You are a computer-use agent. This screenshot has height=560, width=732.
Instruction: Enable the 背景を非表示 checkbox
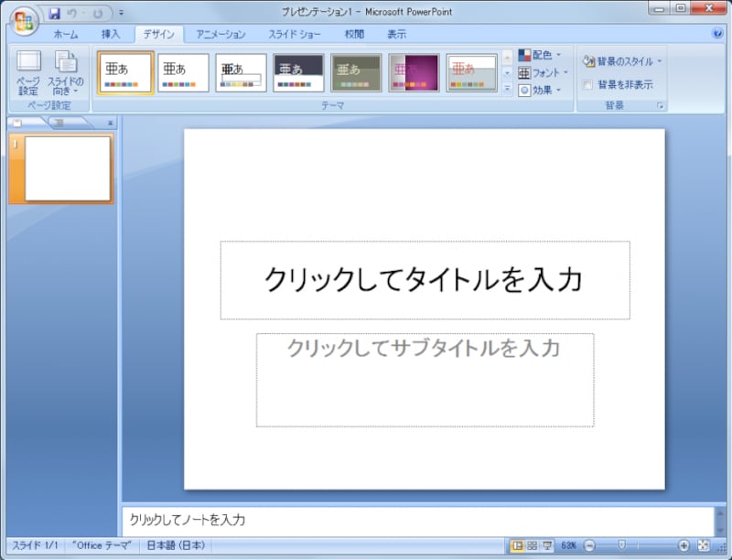point(588,83)
